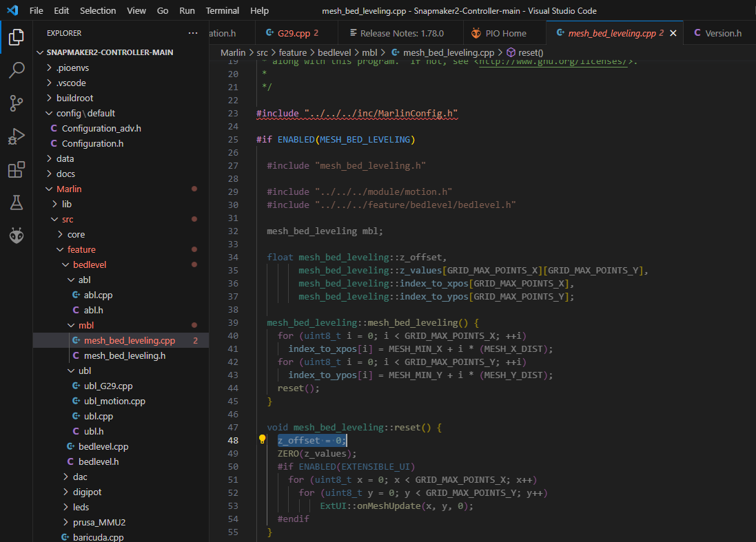
Task: Click C++ file icon beside abl.cpp
Action: pyautogui.click(x=76, y=295)
